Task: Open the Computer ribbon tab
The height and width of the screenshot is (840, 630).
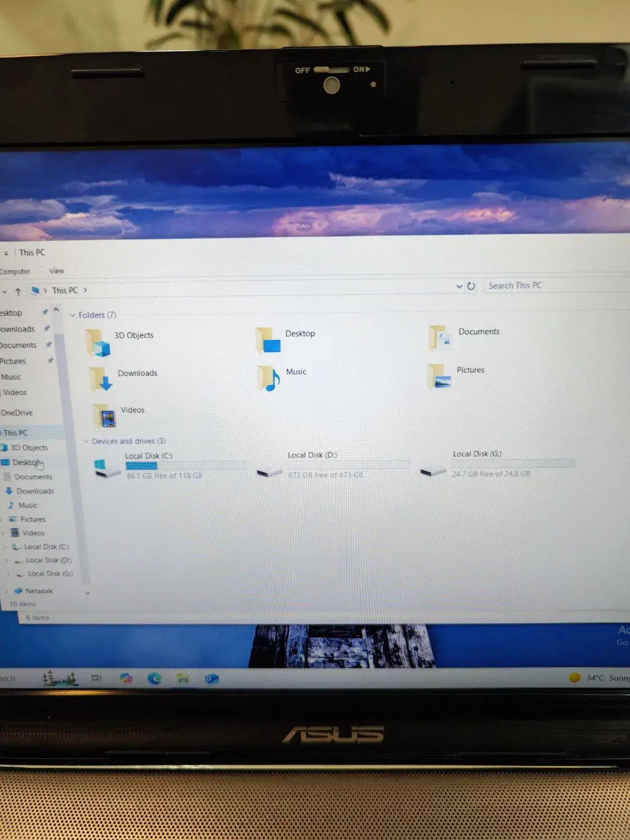Action: coord(15,272)
